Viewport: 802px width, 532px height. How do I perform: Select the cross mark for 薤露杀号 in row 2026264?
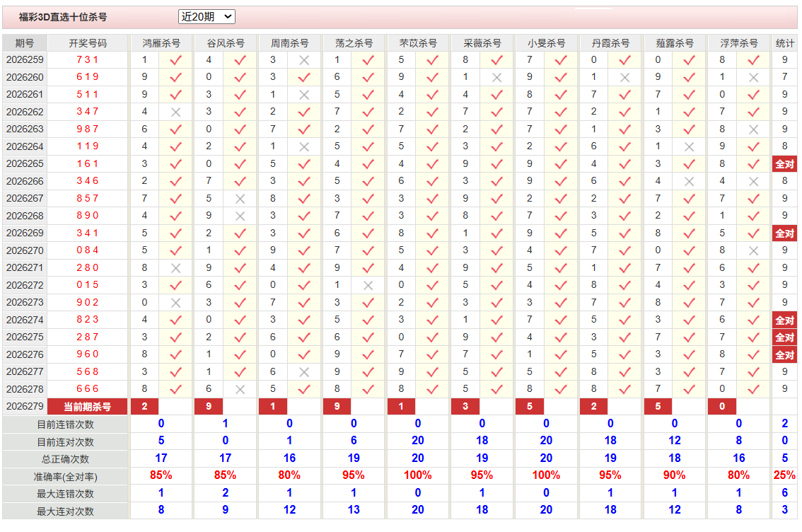pos(689,147)
